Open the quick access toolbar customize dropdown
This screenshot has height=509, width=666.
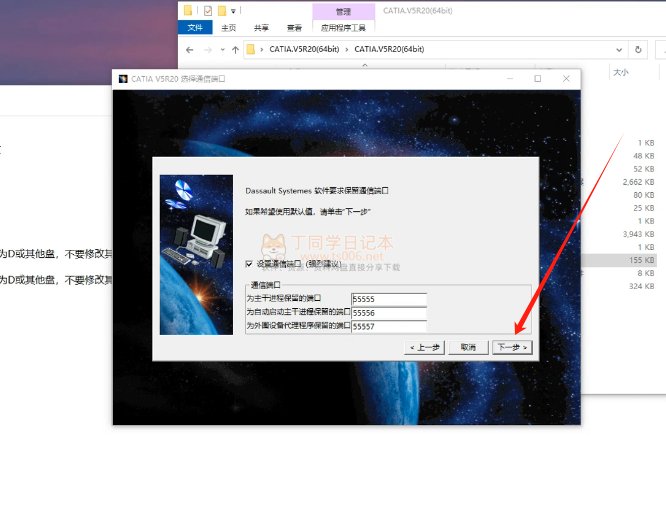[233, 11]
